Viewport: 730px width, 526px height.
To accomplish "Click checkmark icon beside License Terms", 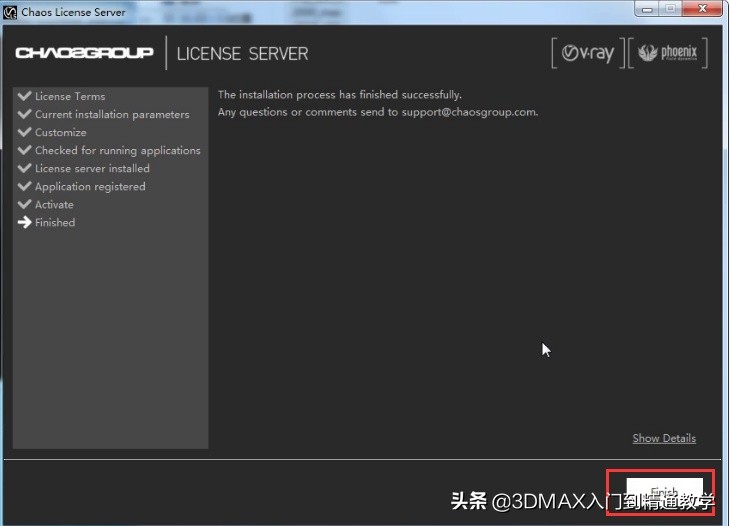I will [24, 96].
